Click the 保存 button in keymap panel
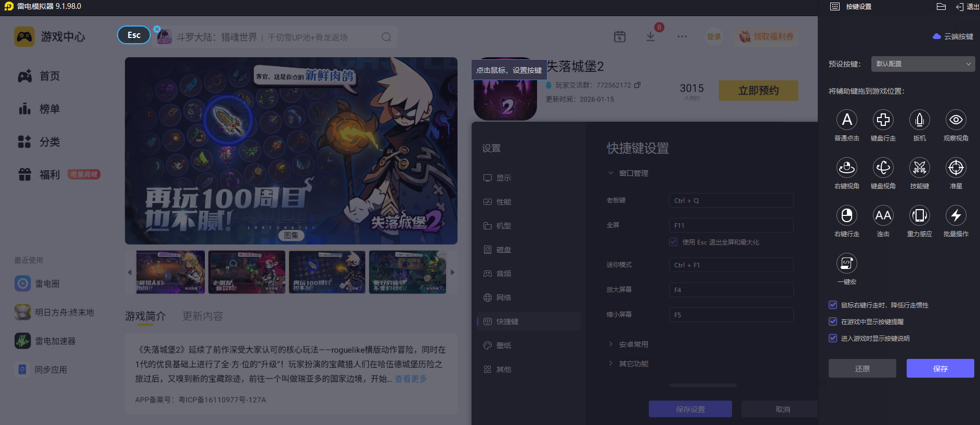Image resolution: width=980 pixels, height=425 pixels. point(940,368)
